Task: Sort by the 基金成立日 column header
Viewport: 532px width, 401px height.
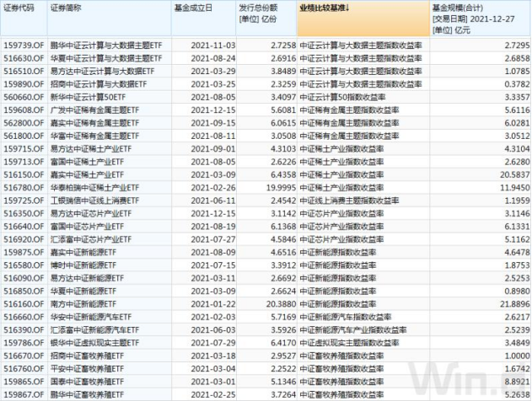Action: click(x=192, y=7)
